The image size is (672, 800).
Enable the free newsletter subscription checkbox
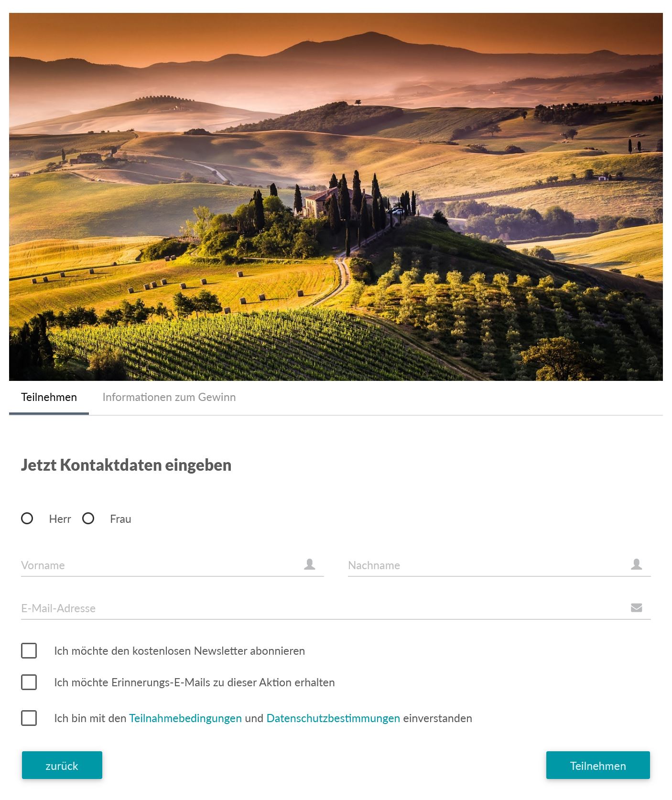pos(29,650)
